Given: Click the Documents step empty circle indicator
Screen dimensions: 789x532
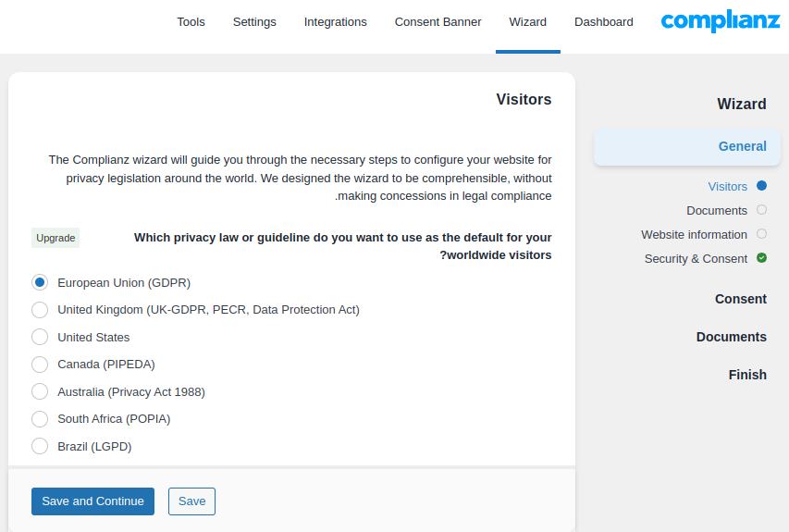Looking at the screenshot, I should [761, 210].
